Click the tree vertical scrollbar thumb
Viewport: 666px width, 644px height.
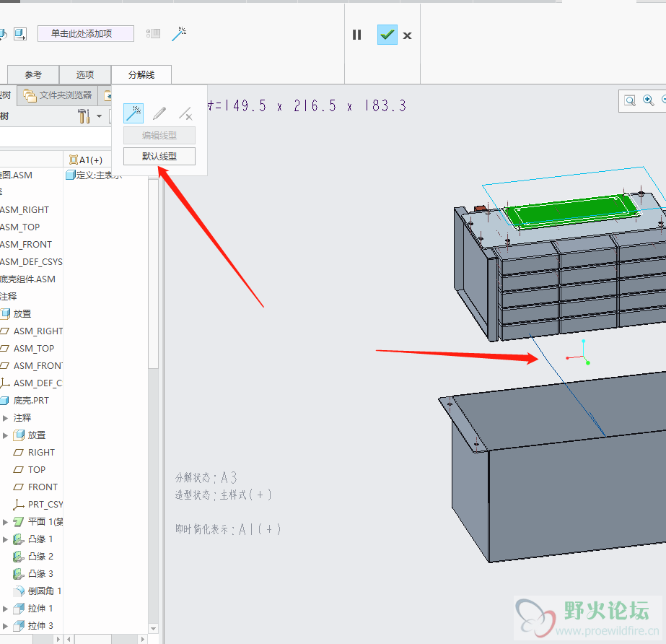(154, 274)
